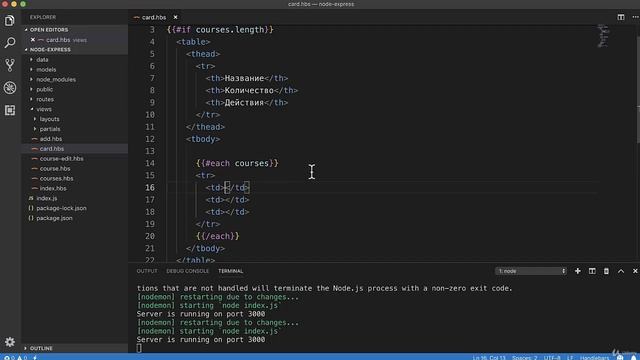Change line endings via LF status

coord(570,358)
